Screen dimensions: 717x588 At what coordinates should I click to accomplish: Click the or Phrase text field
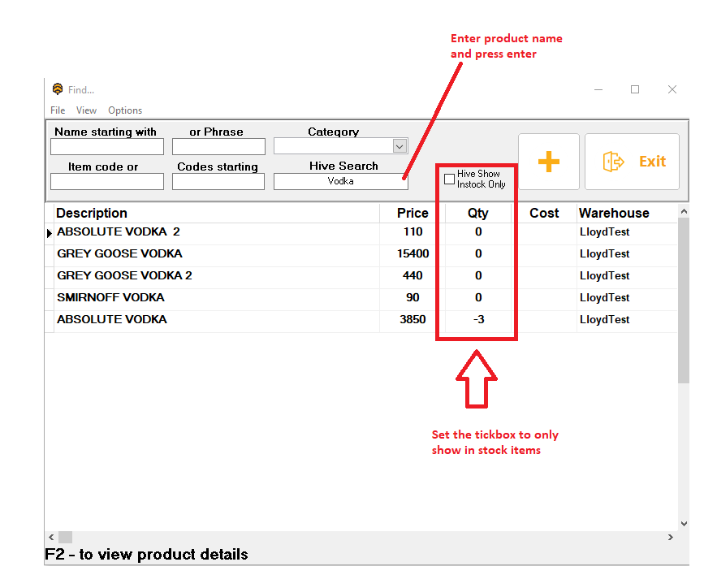tap(218, 146)
